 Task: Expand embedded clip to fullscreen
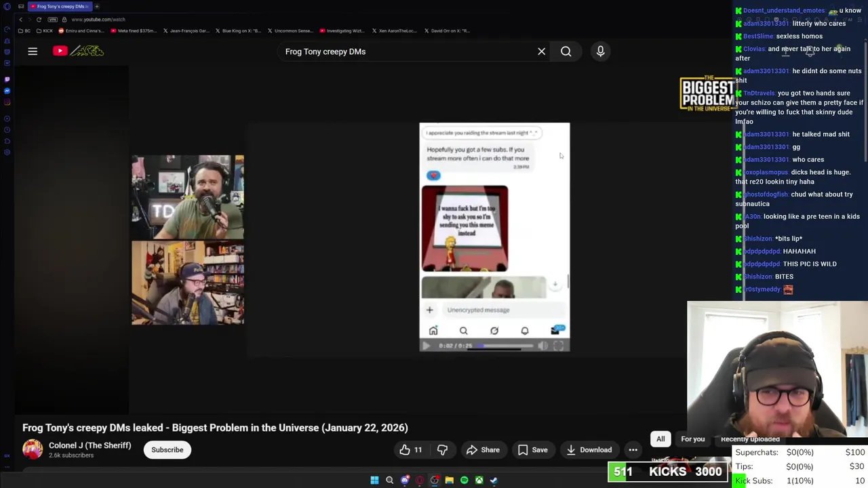(558, 346)
